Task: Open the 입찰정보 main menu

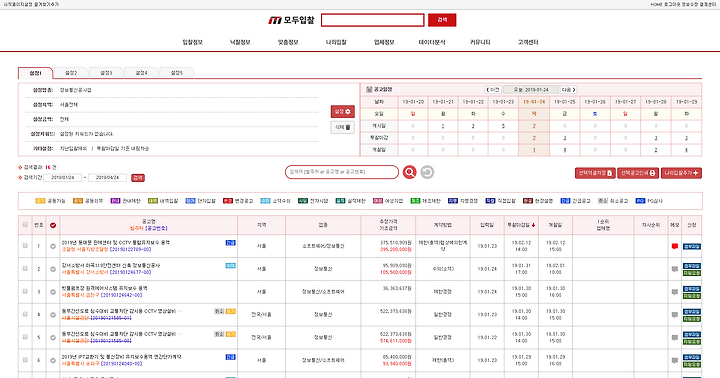Action: point(192,42)
